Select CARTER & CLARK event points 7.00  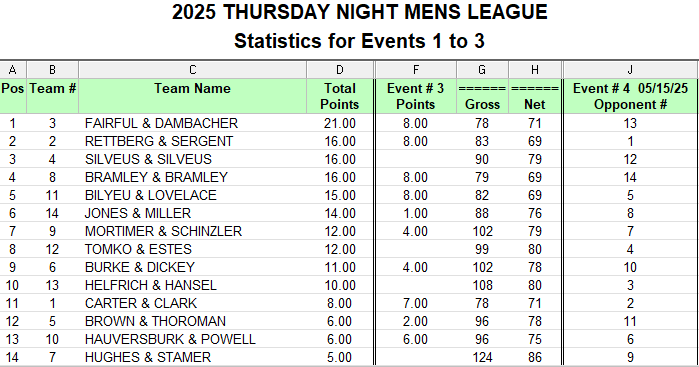pyautogui.click(x=415, y=303)
